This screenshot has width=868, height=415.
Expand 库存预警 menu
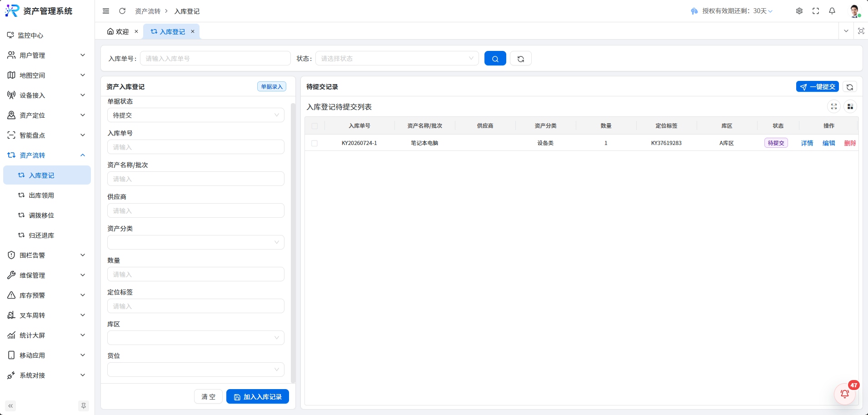[x=47, y=295]
